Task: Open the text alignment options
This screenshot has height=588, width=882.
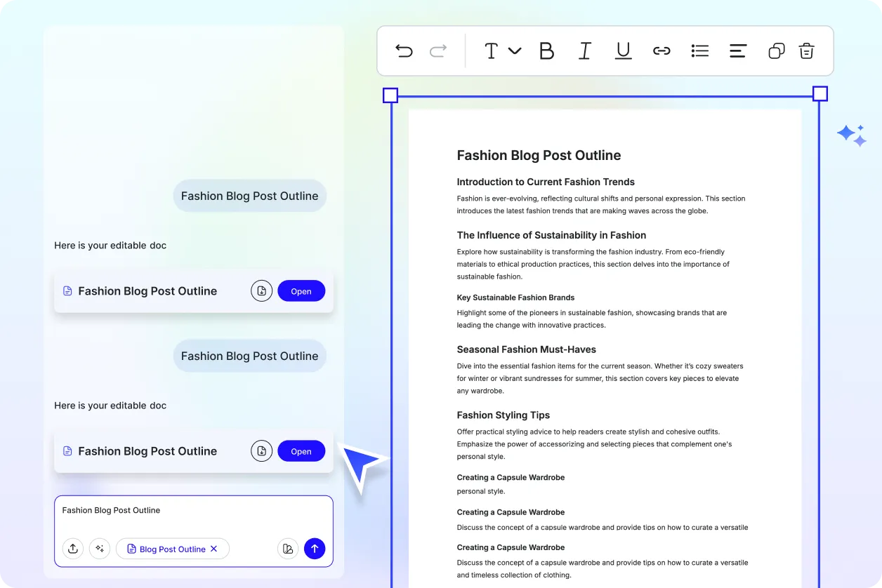Action: point(737,51)
